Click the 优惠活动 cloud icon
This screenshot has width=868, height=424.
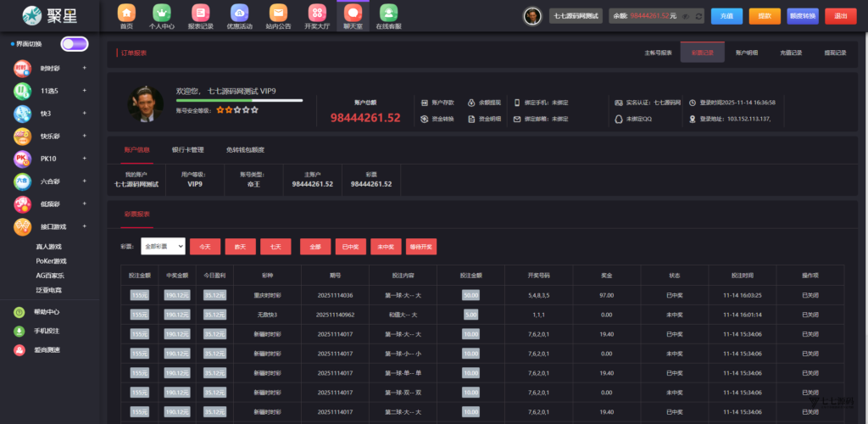(x=239, y=13)
